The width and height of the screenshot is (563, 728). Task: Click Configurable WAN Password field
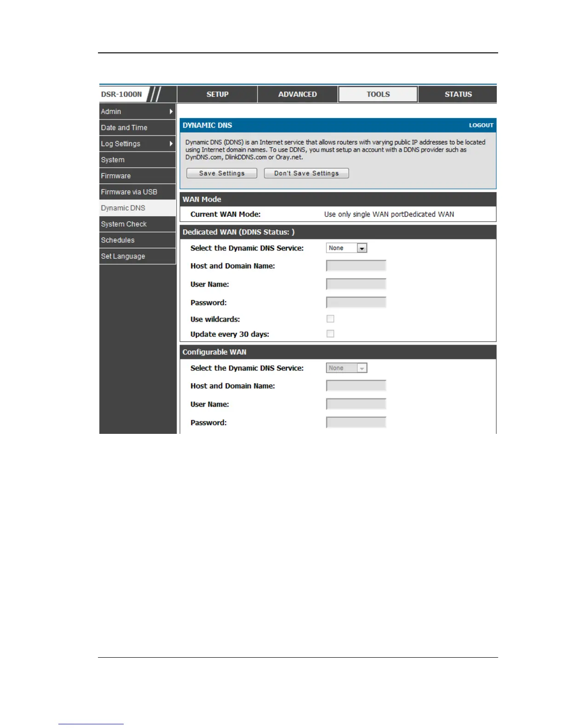click(x=356, y=422)
